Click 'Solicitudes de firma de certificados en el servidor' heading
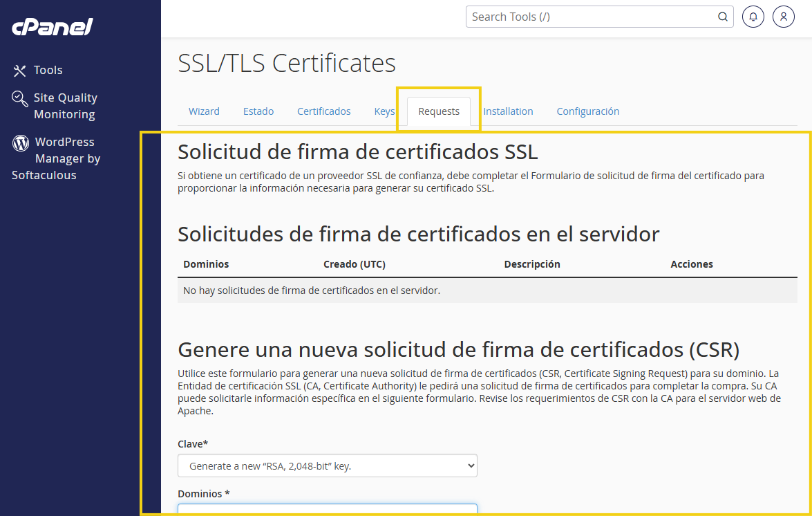 (418, 234)
